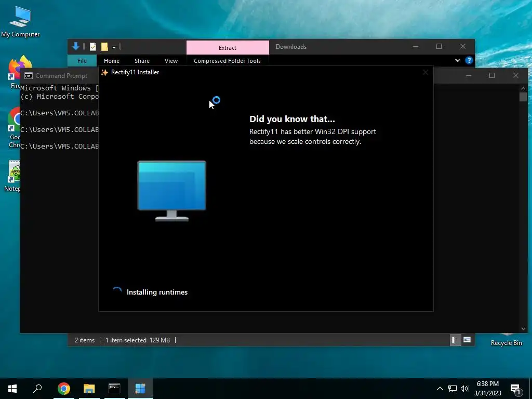Switch to the Share ribbon tab
The width and height of the screenshot is (532, 399).
coord(142,61)
